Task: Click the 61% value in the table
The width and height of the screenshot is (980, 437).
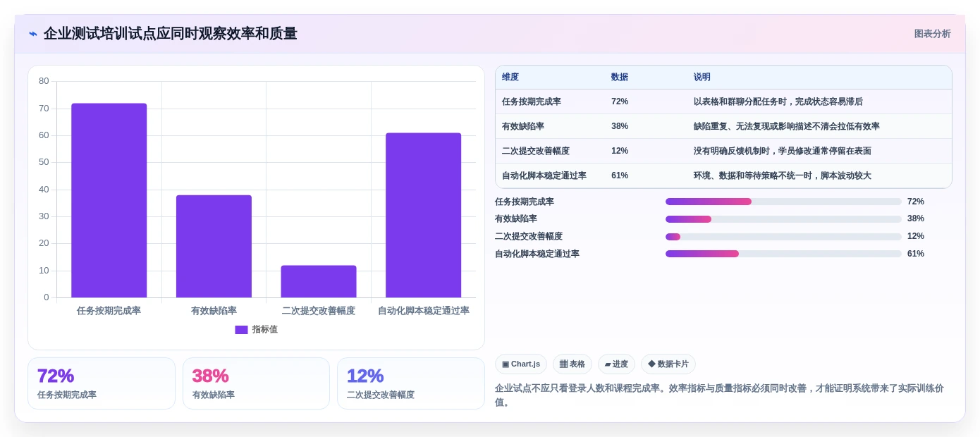Action: click(x=620, y=176)
